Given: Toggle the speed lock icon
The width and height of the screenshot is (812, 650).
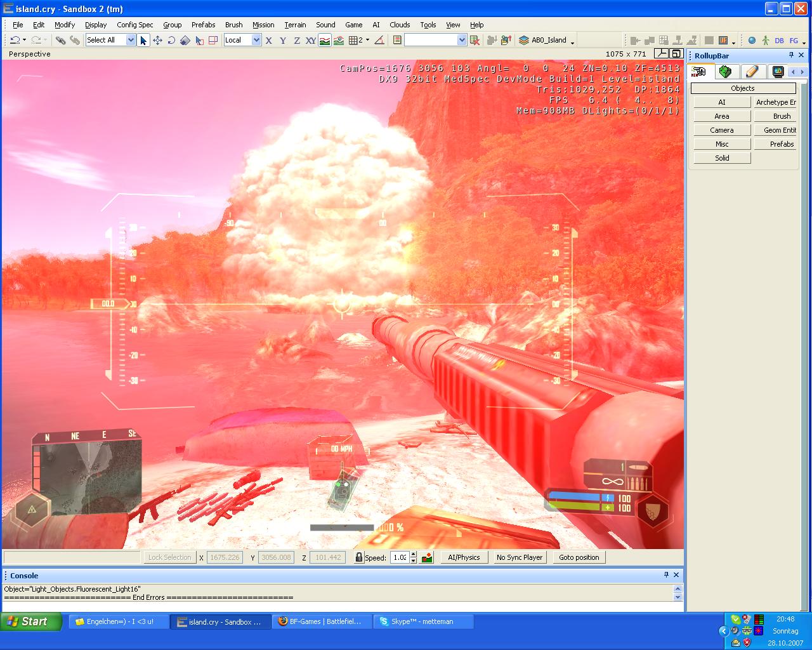Looking at the screenshot, I should [x=358, y=557].
